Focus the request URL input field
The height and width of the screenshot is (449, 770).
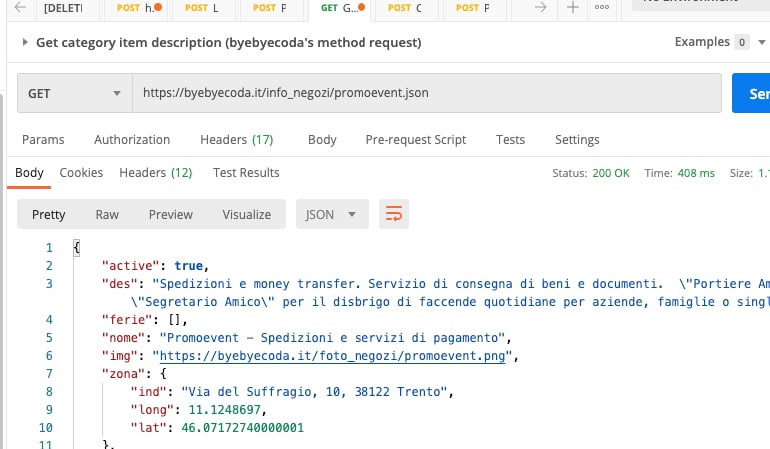[427, 93]
